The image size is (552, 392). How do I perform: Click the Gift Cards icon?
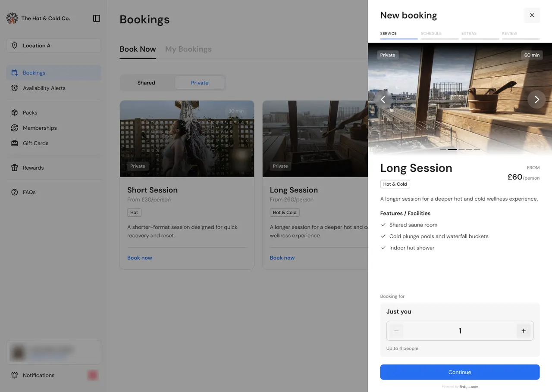(15, 143)
